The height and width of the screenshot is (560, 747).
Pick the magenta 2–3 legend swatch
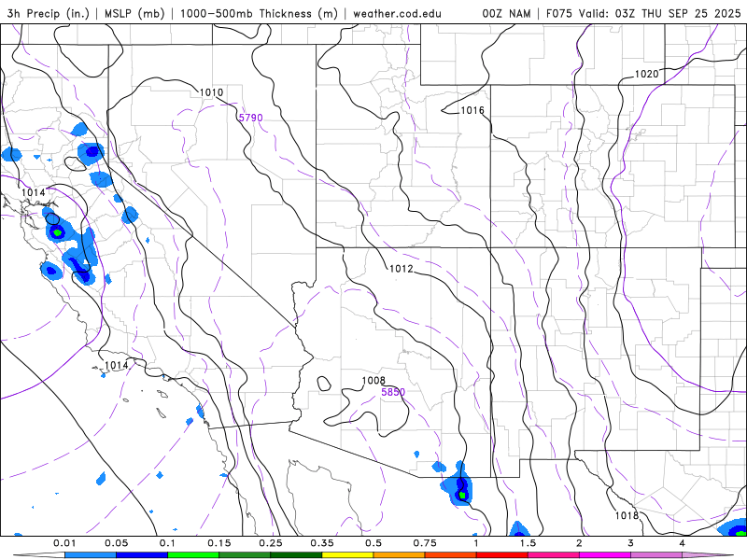tap(605, 554)
